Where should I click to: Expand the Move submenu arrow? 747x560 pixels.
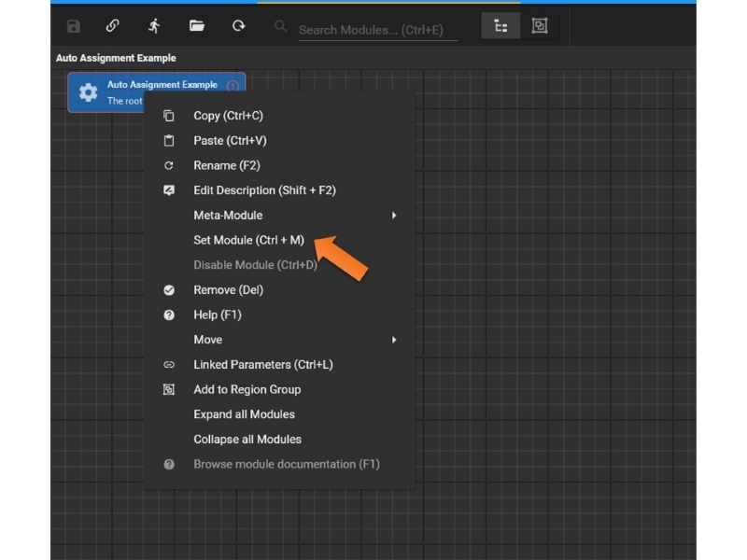click(394, 340)
